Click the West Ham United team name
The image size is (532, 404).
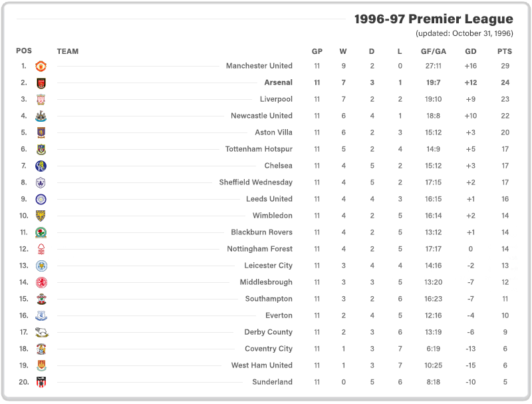pos(261,365)
